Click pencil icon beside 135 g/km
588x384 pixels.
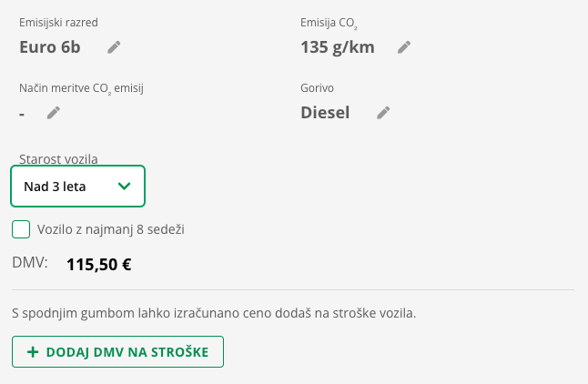[404, 47]
